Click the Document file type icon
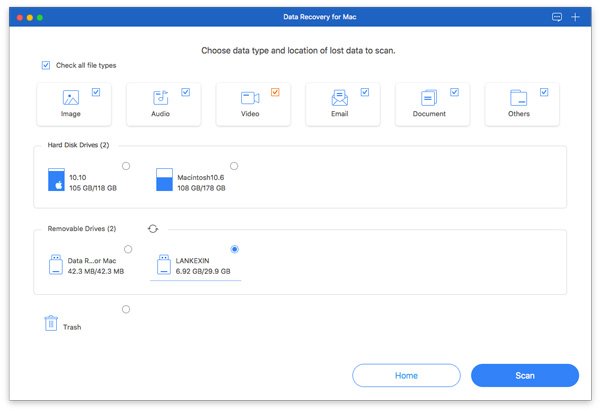This screenshot has width=600, height=411. pos(429,98)
